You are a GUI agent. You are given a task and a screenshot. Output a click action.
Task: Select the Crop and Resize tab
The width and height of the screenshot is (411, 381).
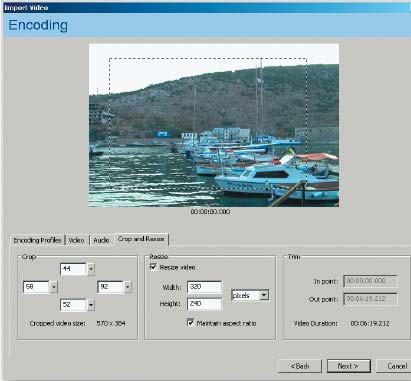pyautogui.click(x=141, y=239)
